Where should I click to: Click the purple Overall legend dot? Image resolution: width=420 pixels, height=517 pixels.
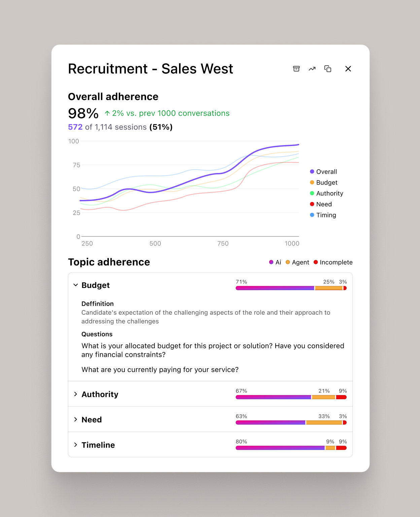[312, 171]
